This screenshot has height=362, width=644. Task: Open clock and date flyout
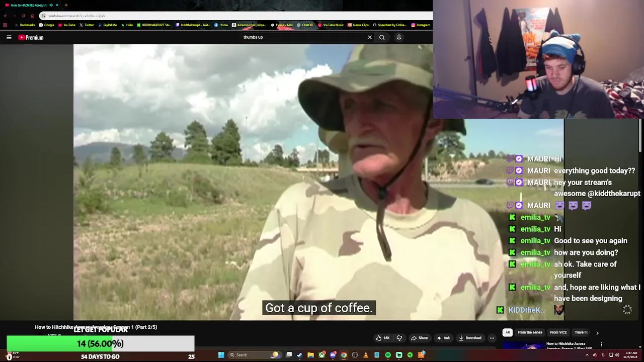(x=631, y=355)
